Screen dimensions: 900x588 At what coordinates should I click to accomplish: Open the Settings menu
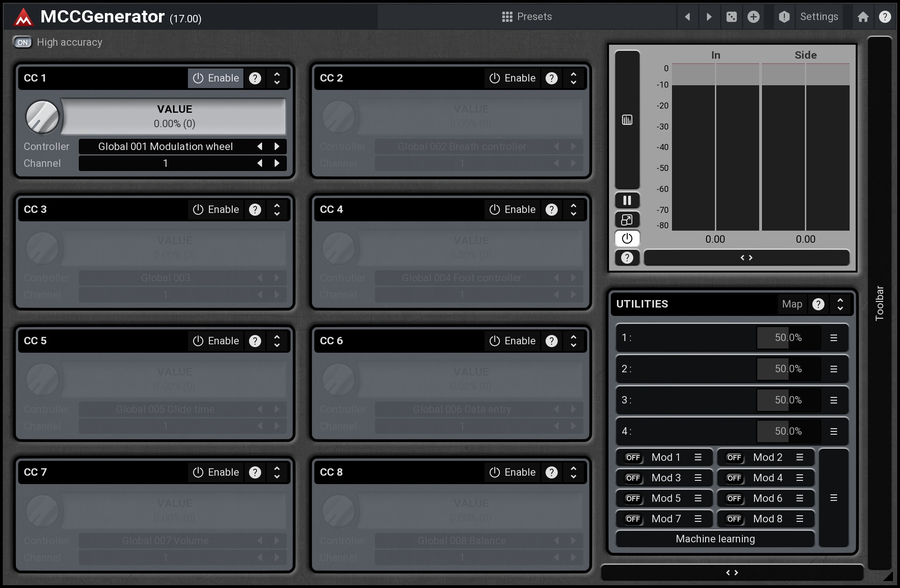[819, 17]
